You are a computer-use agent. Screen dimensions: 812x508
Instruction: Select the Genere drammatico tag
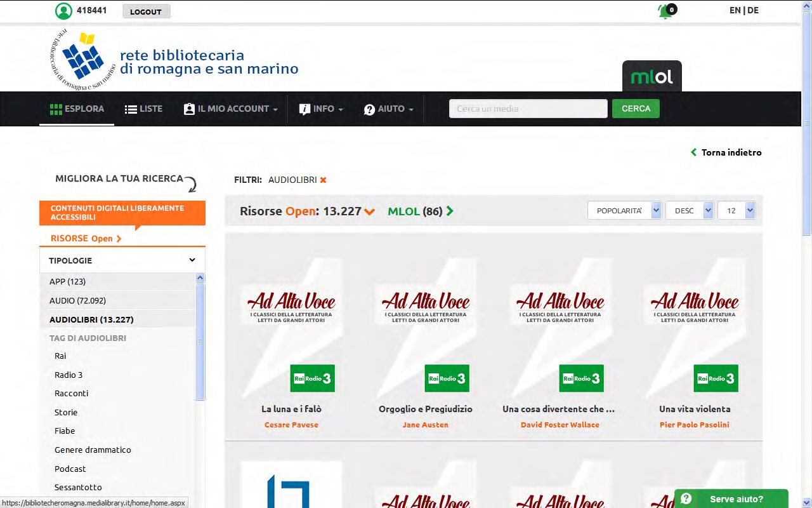93,450
